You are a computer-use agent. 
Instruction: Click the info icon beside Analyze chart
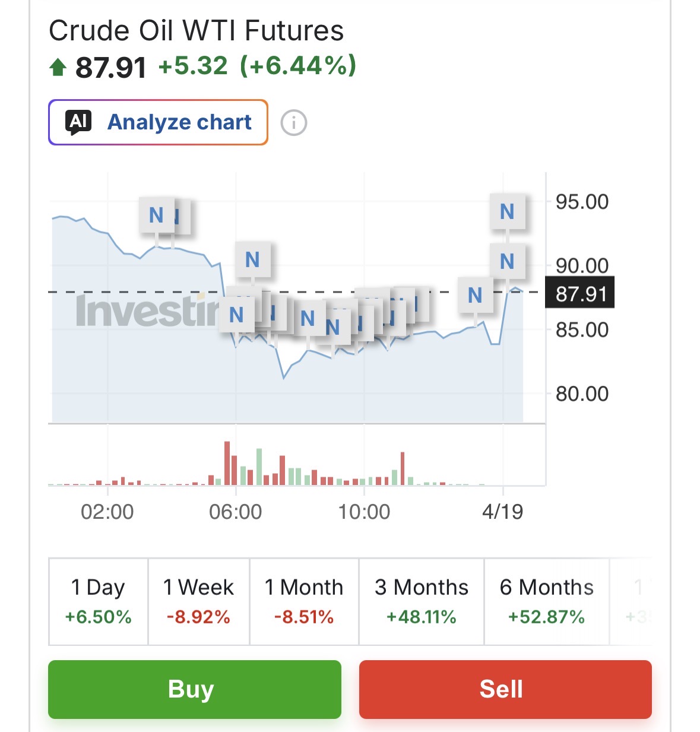[293, 123]
